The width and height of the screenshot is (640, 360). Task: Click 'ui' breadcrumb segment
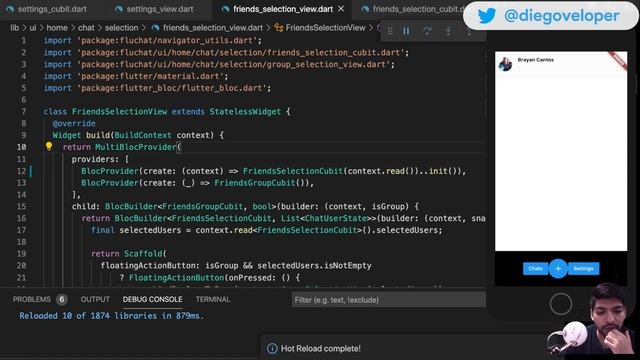(33, 28)
